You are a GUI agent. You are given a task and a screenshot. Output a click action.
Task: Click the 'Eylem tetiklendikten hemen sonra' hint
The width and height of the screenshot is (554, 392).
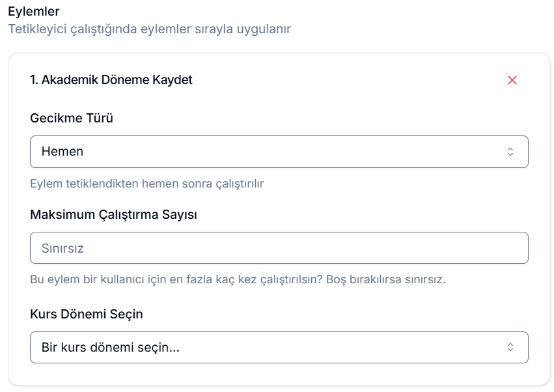(x=146, y=184)
